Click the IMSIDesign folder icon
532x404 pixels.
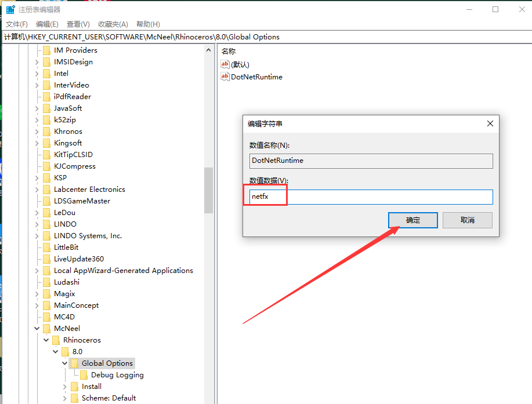(x=47, y=62)
